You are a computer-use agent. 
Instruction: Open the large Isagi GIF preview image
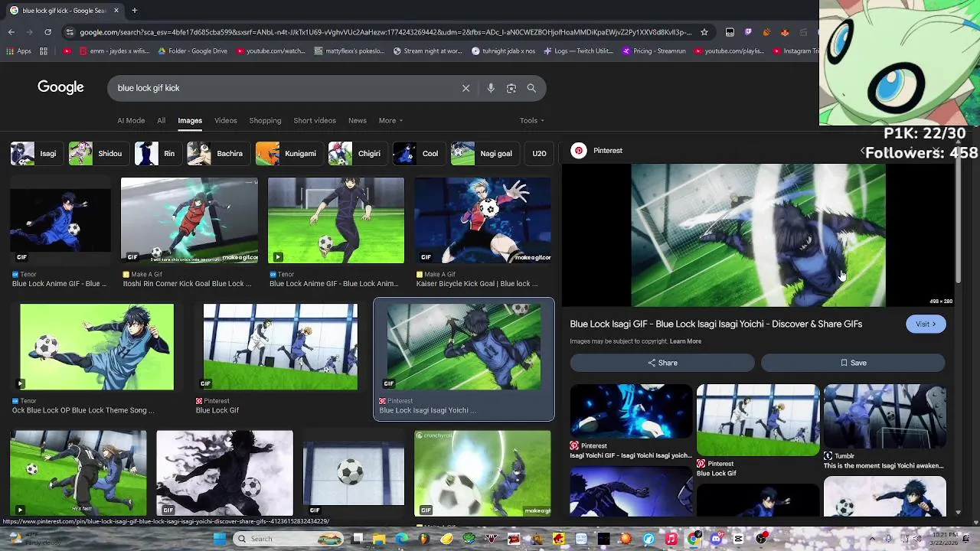tap(758, 235)
